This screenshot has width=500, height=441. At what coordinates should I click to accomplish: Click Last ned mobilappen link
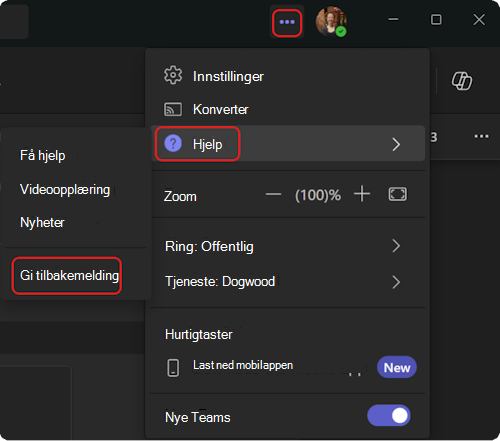[243, 365]
